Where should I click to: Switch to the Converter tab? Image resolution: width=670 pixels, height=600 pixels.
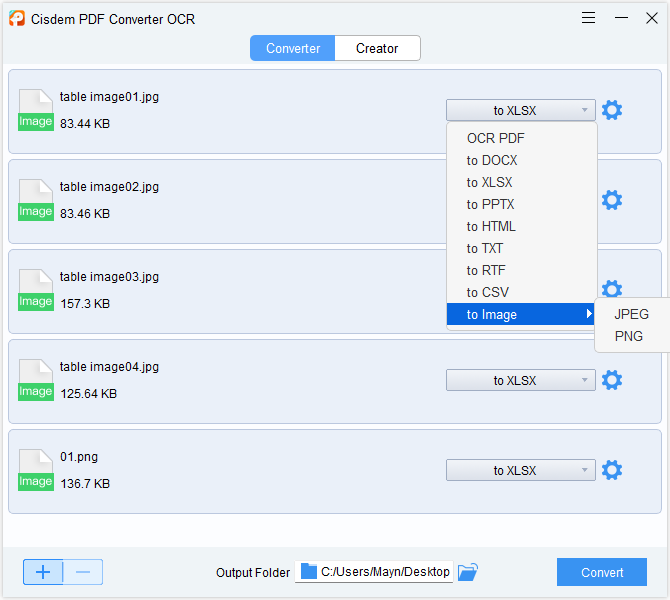point(293,48)
